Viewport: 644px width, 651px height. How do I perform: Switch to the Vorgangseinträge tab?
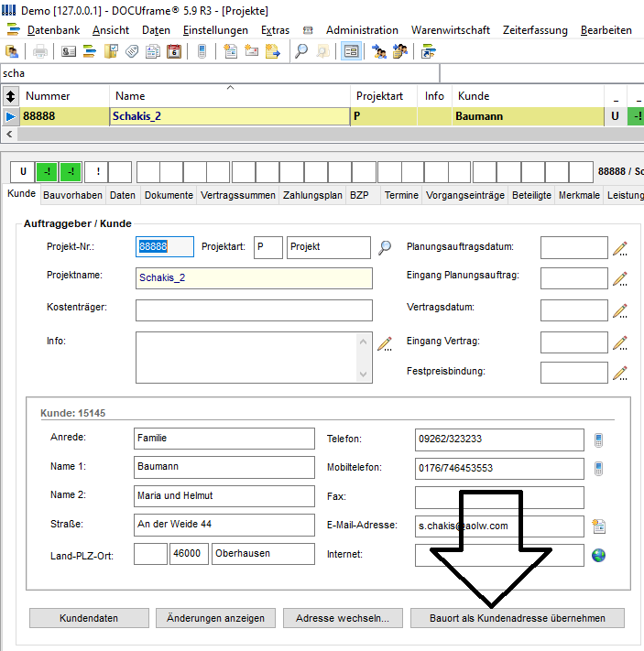pos(465,195)
